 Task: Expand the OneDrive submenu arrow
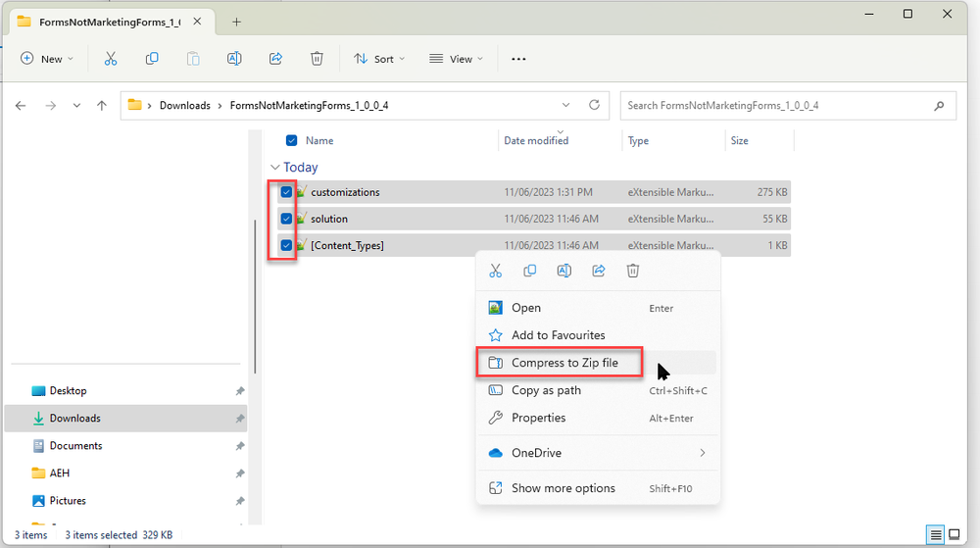click(703, 453)
